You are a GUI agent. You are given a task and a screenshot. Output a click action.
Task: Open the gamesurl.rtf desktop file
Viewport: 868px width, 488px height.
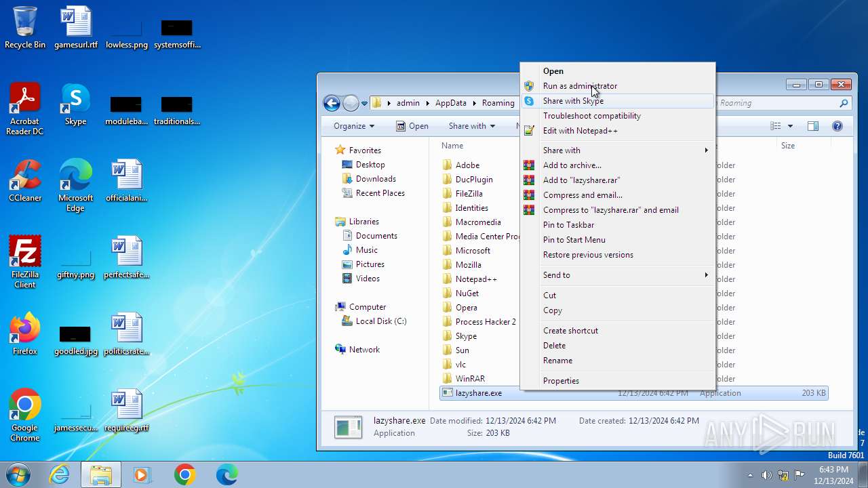click(x=75, y=28)
